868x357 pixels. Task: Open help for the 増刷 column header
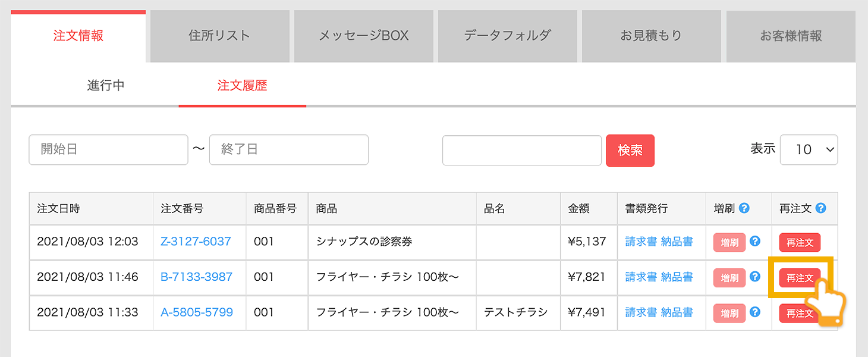coord(744,208)
